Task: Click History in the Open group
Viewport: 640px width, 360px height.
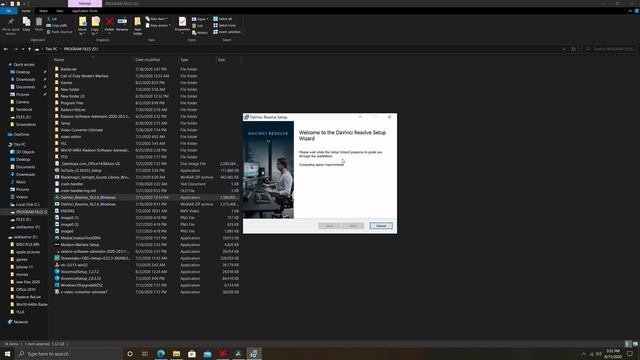Action: click(200, 32)
